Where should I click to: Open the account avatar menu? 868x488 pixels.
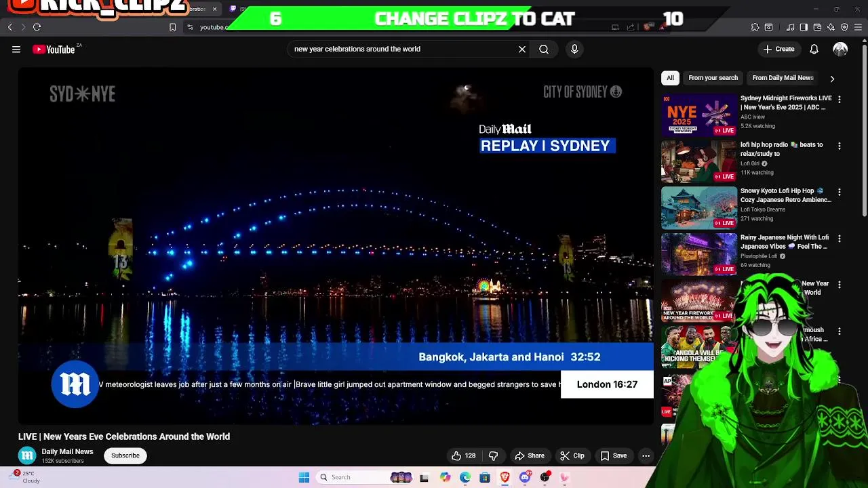[840, 49]
